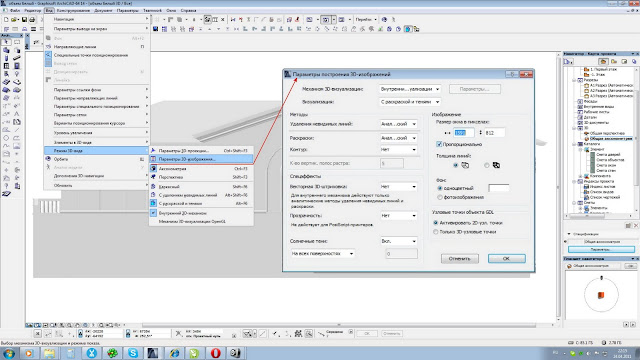Open the Navigator project map icon

pyautogui.click(x=603, y=61)
